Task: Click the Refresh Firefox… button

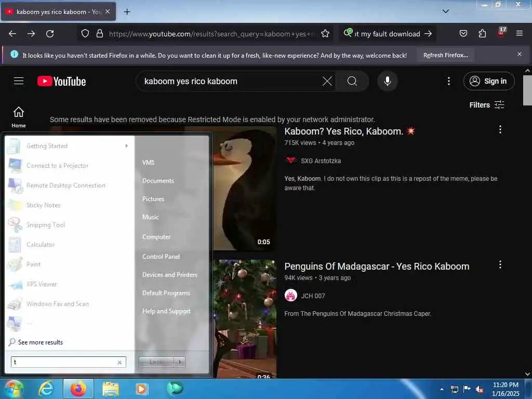Action: tap(445, 55)
